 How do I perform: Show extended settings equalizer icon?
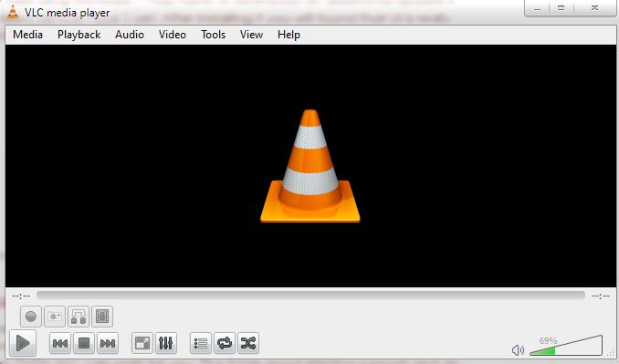click(166, 343)
